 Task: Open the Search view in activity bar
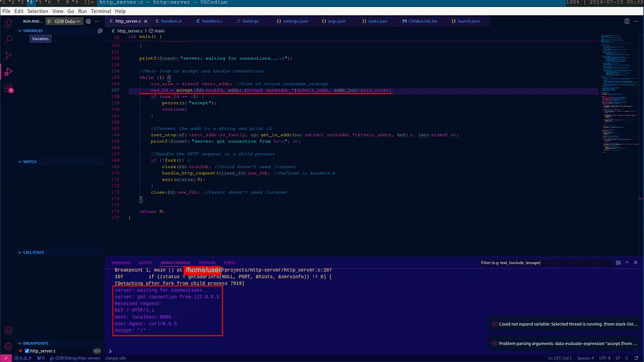pyautogui.click(x=8, y=39)
